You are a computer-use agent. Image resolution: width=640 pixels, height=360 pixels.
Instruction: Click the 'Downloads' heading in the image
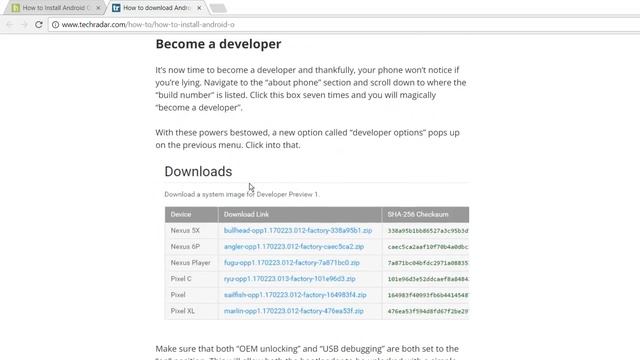coord(198,171)
